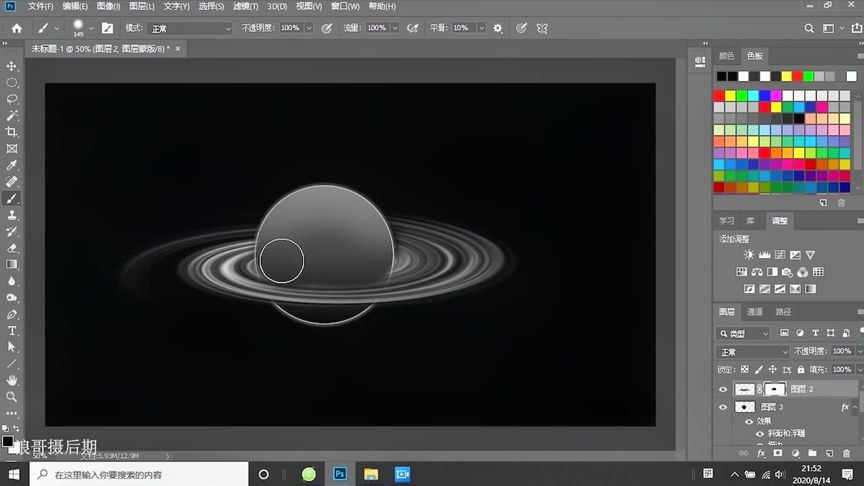
Task: Click the layer mask thumbnail of 图层 2
Action: 776,389
